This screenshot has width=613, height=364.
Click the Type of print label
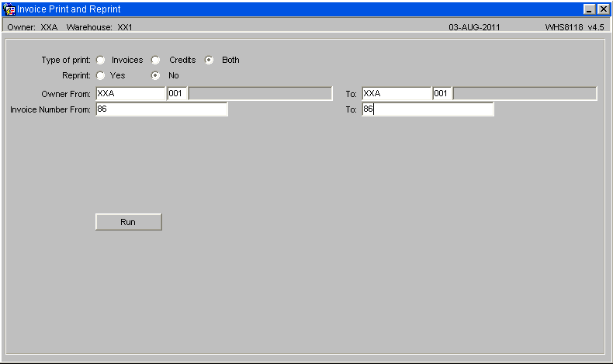tap(66, 61)
